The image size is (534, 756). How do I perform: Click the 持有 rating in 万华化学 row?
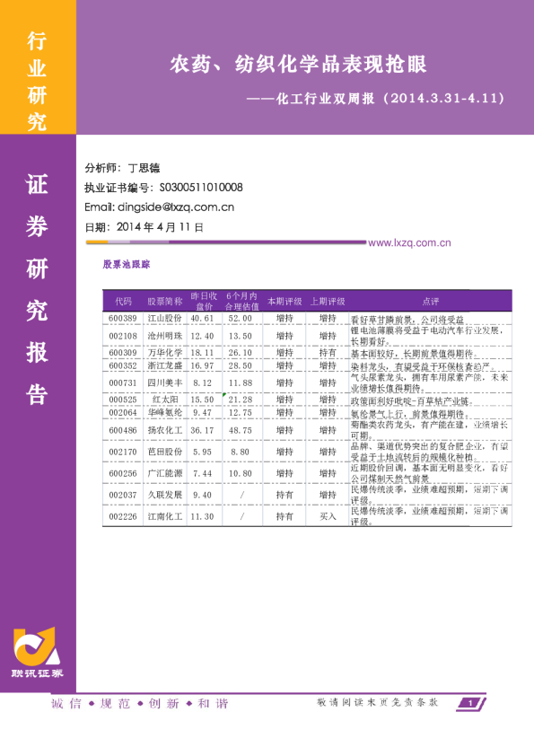328,353
